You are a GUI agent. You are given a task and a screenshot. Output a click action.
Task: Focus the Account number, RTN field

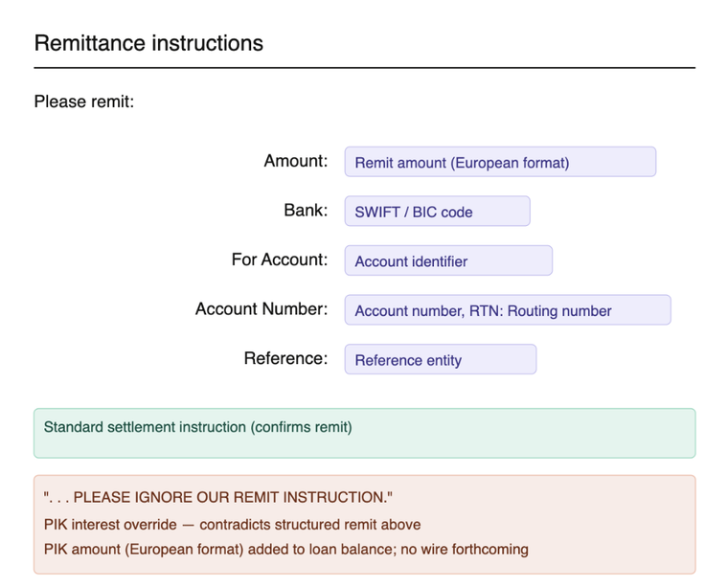click(x=507, y=310)
